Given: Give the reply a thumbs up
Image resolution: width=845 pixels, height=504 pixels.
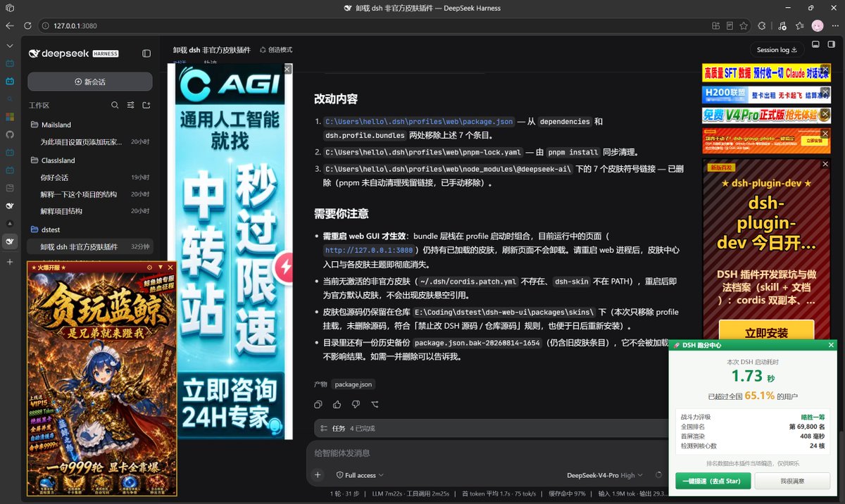Looking at the screenshot, I should point(337,404).
